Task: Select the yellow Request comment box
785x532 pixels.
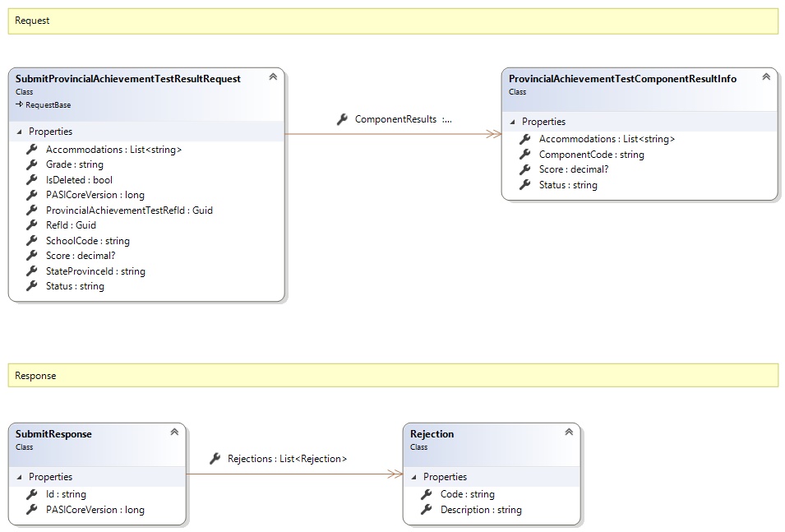Action: coord(393,21)
